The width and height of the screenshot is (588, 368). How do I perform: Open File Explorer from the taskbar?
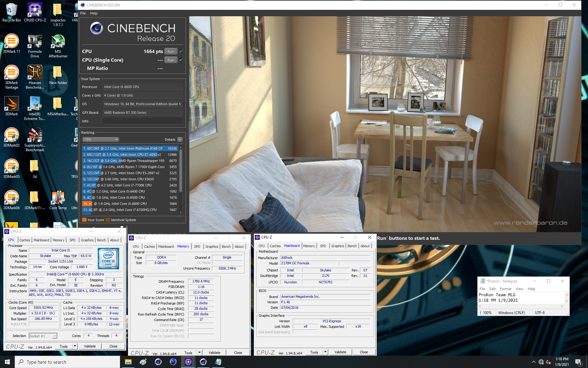[128, 362]
